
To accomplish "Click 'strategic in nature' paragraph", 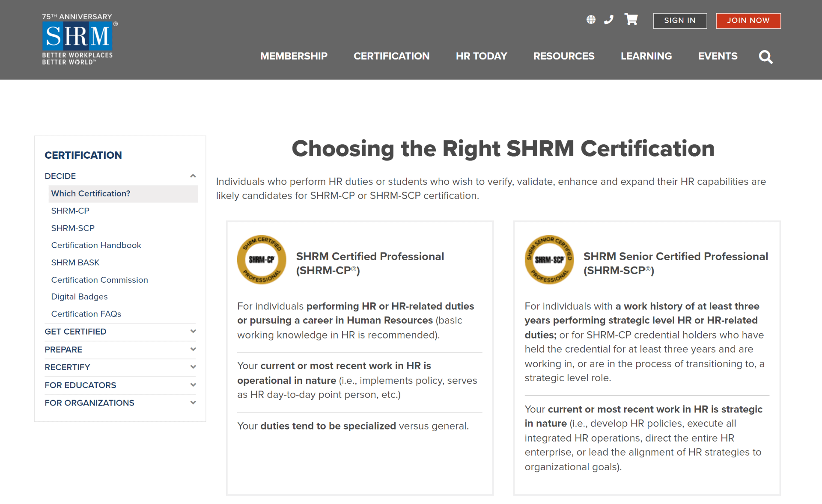I will 643,438.
